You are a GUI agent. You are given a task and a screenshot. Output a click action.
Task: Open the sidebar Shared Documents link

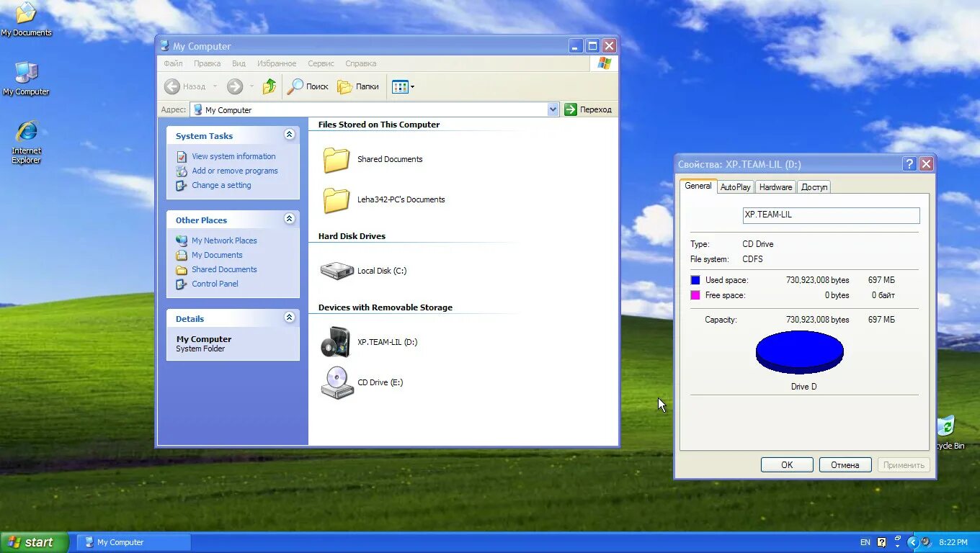[x=224, y=269]
